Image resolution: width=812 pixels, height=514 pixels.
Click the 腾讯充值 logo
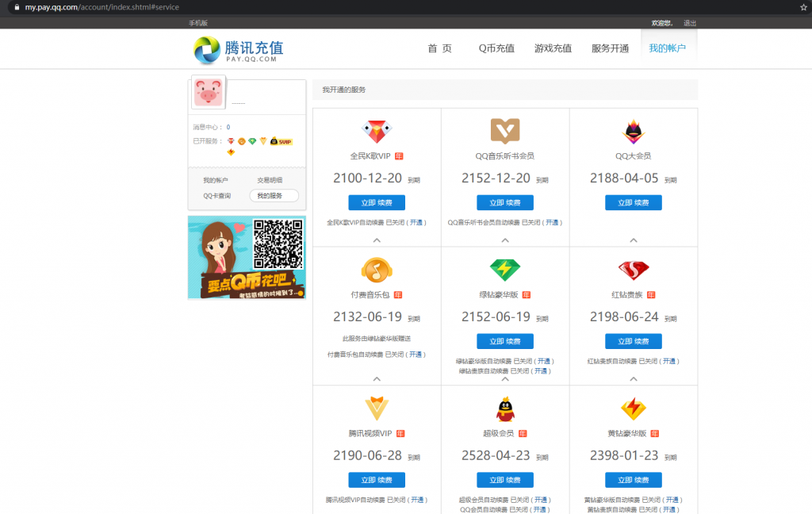(x=238, y=50)
